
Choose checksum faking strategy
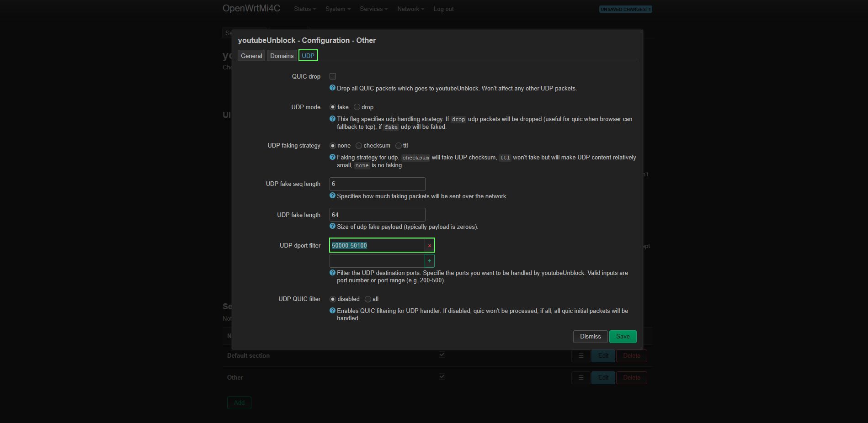[x=359, y=146]
